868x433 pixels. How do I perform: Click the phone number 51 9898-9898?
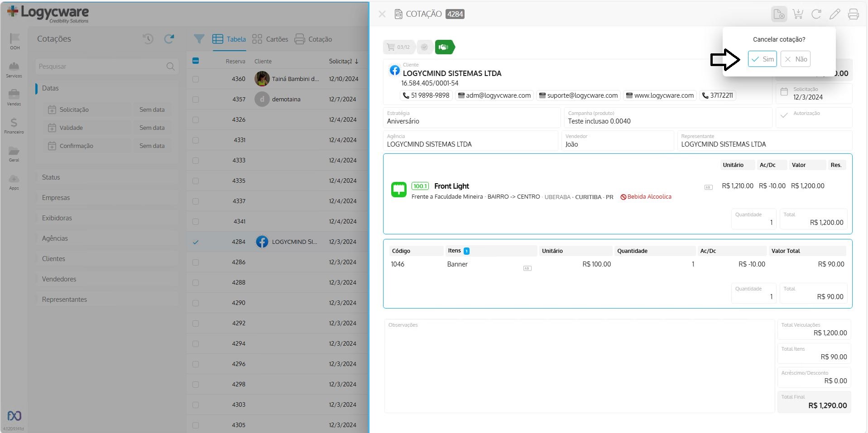tap(426, 95)
